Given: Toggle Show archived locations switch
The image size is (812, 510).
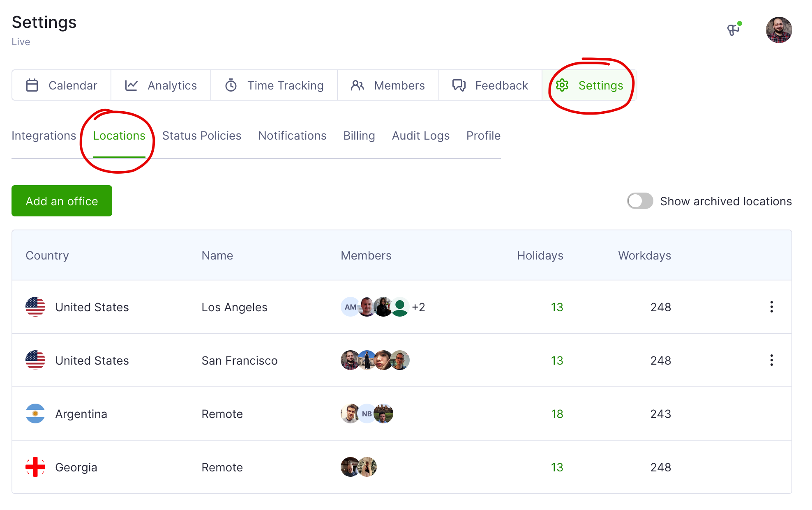Looking at the screenshot, I should 640,201.
